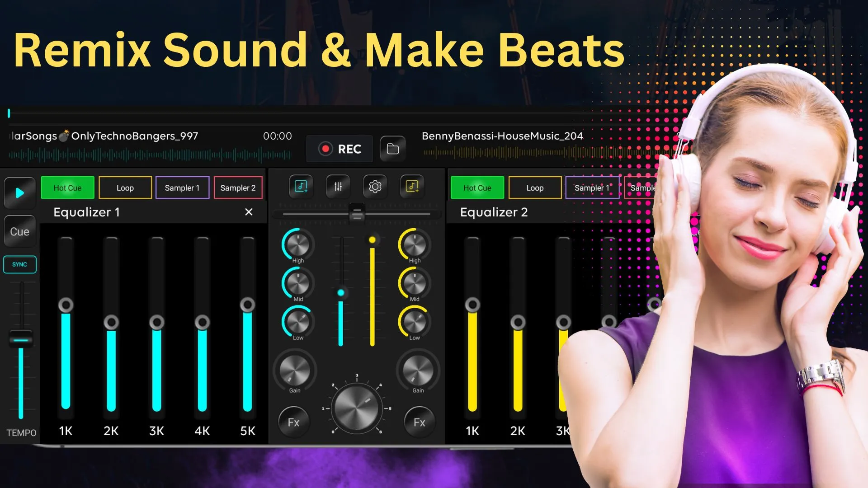Toggle the Cue button on Deck 1
The image size is (868, 488).
[x=19, y=231]
